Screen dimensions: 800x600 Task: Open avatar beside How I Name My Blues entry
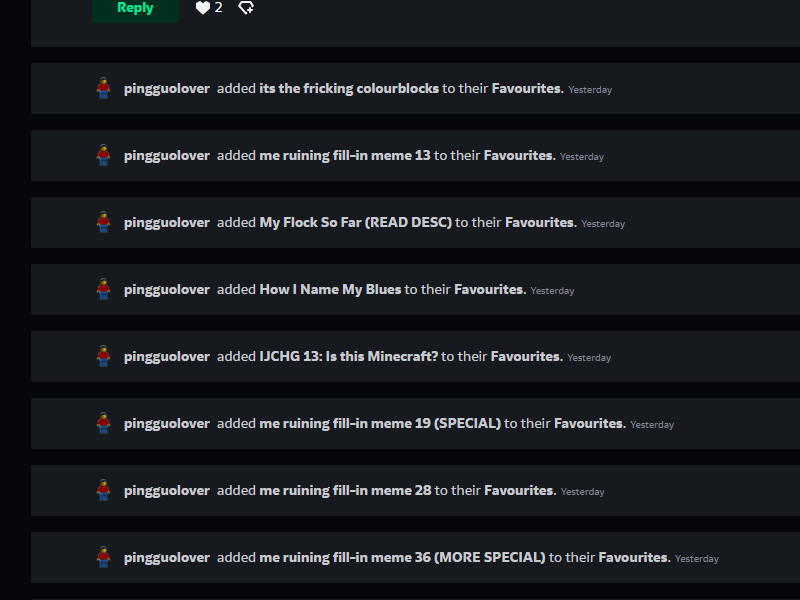point(104,289)
